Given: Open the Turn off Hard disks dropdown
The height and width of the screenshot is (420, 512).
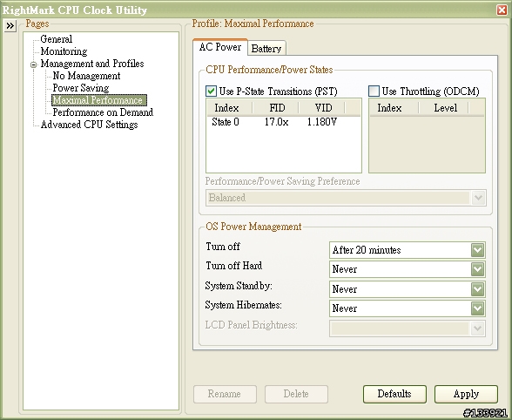Looking at the screenshot, I should tap(477, 269).
